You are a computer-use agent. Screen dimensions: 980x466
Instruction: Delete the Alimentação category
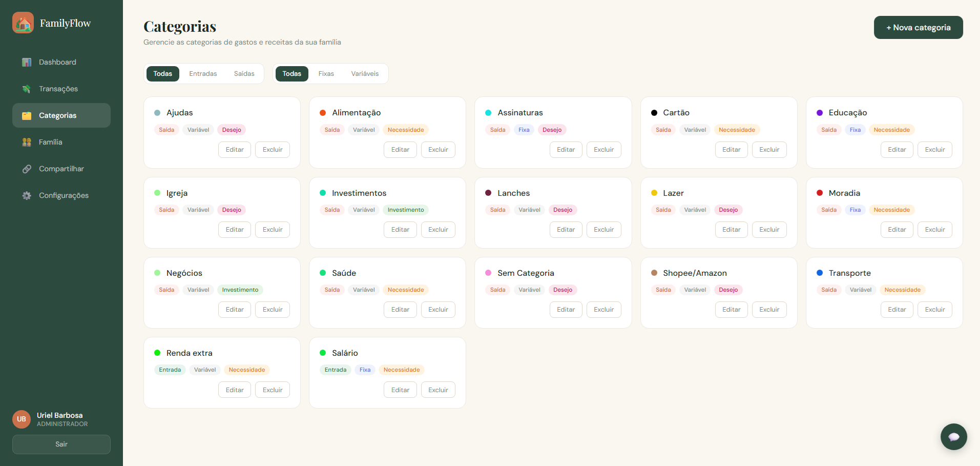(438, 150)
